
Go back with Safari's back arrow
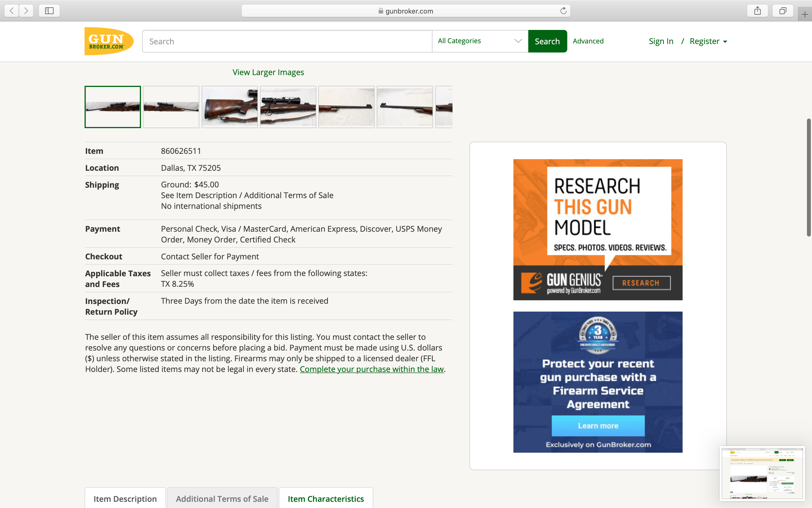point(12,11)
